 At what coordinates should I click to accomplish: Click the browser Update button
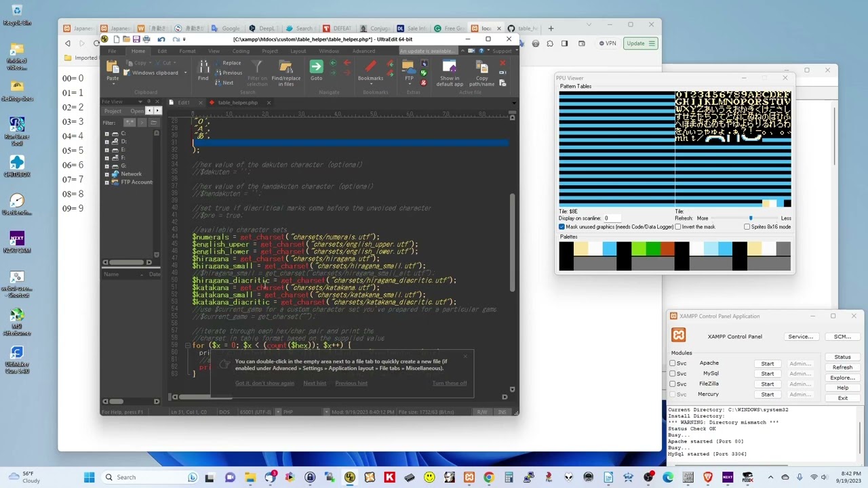click(641, 43)
